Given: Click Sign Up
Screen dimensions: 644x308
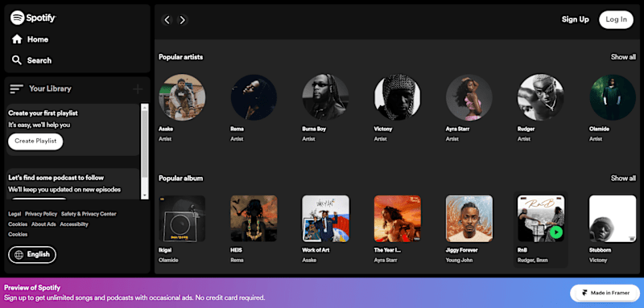Looking at the screenshot, I should pos(575,19).
